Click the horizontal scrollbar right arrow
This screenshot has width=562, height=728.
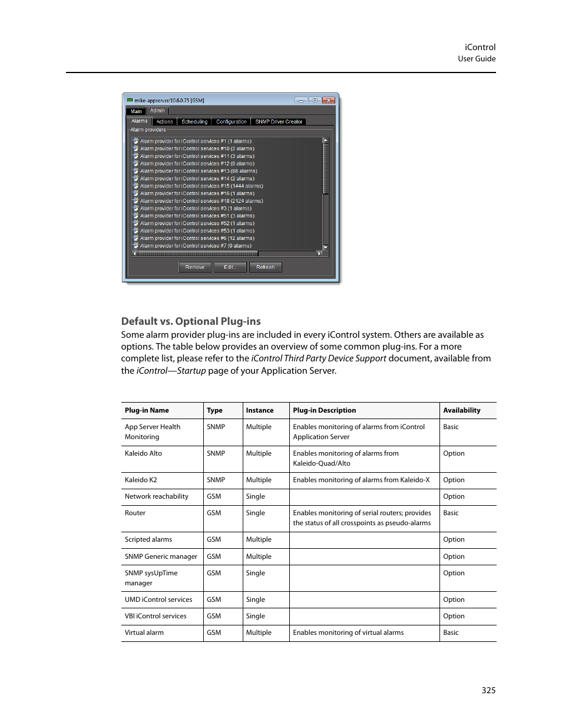319,253
